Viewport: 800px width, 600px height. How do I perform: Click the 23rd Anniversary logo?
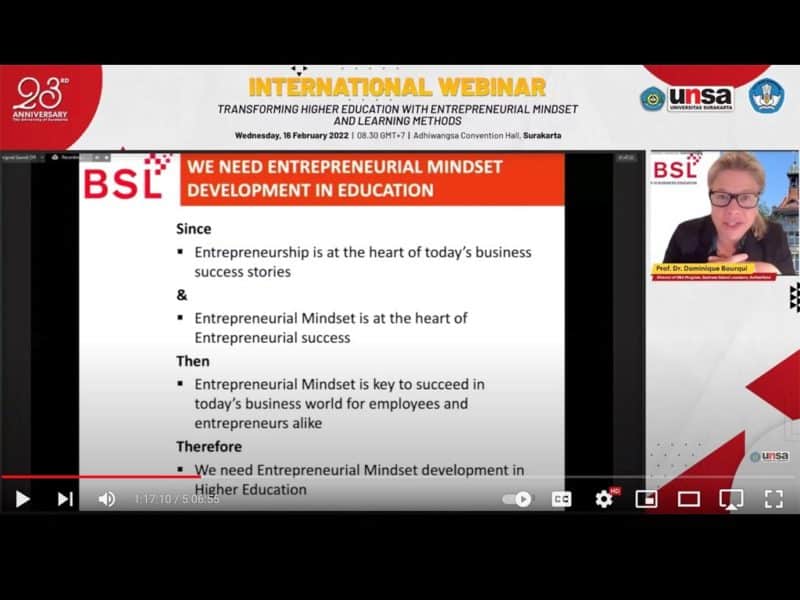pyautogui.click(x=40, y=98)
